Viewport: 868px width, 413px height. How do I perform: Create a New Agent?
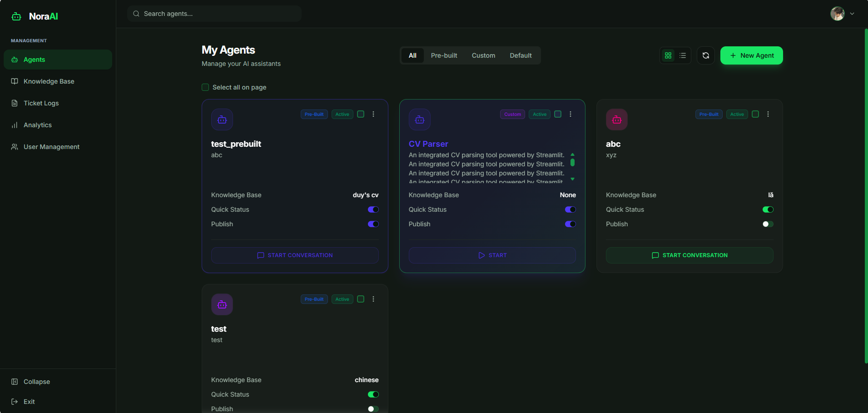(x=751, y=55)
